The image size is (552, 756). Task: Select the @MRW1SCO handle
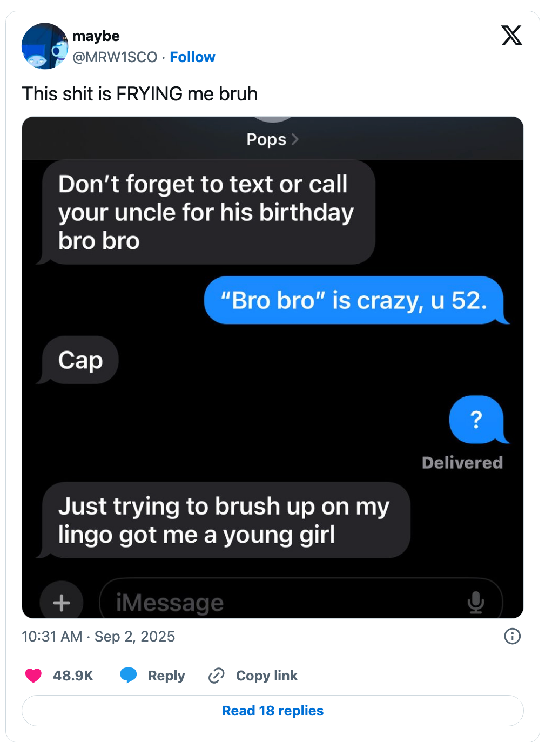pos(115,57)
